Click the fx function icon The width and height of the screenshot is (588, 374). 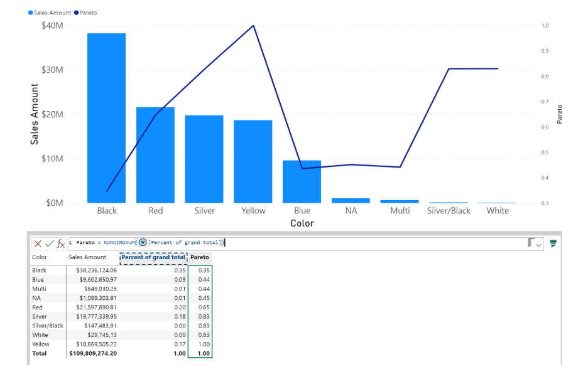click(61, 243)
